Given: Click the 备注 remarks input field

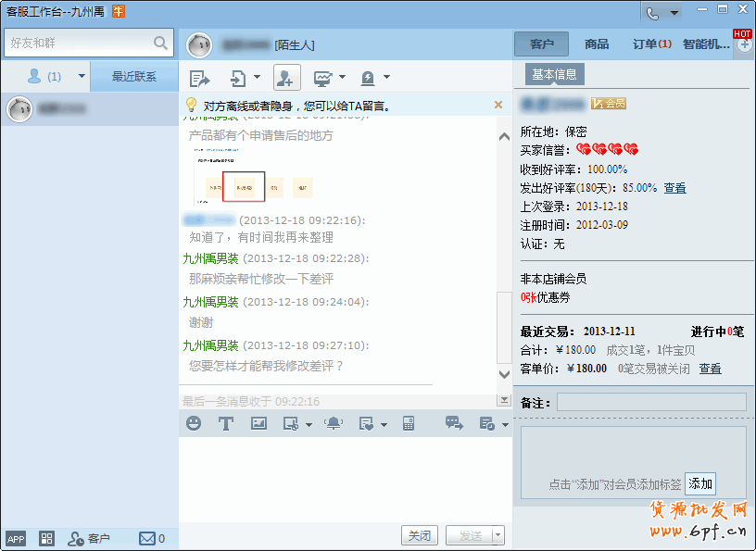Looking at the screenshot, I should pyautogui.click(x=650, y=402).
